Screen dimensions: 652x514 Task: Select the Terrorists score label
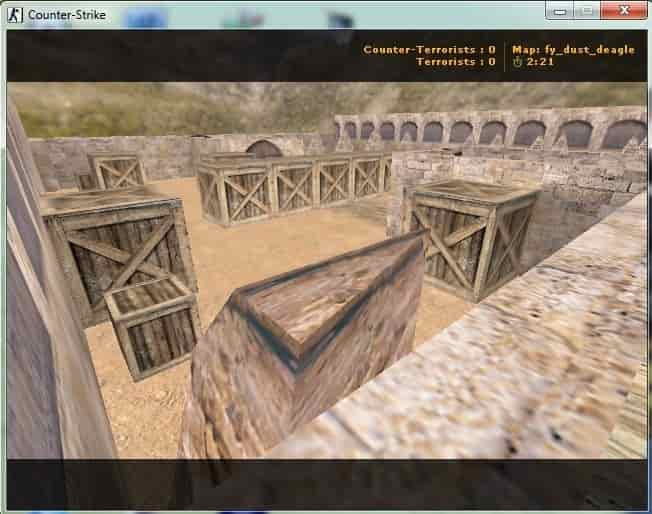[456, 62]
